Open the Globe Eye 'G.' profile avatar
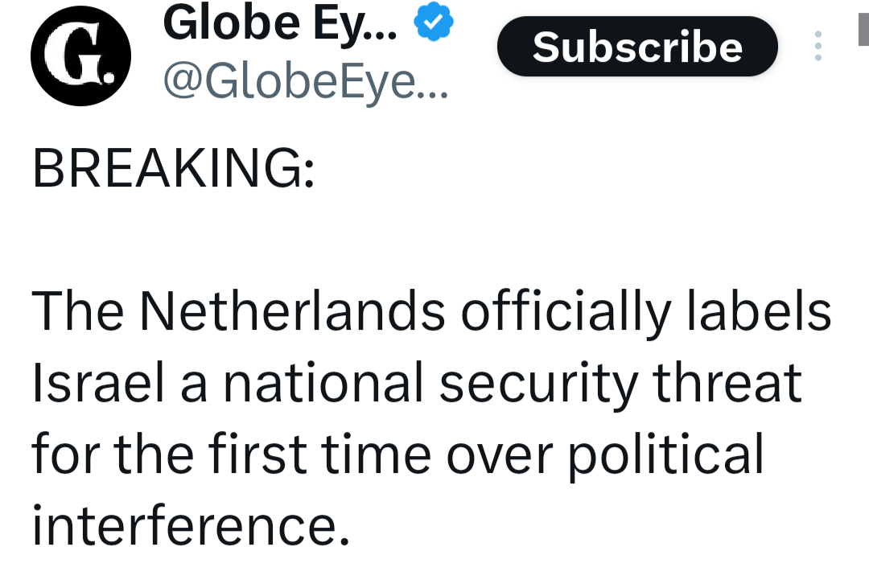Viewport: 869px width, 588px height. pos(81,56)
